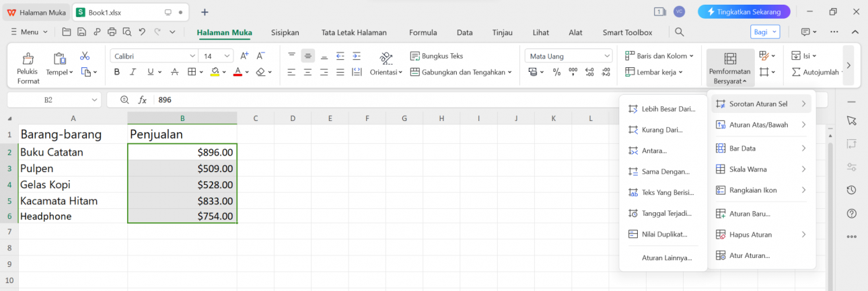Viewport: 868px width, 291px height.
Task: Open history clock icon in right sidebar
Action: coord(852,190)
